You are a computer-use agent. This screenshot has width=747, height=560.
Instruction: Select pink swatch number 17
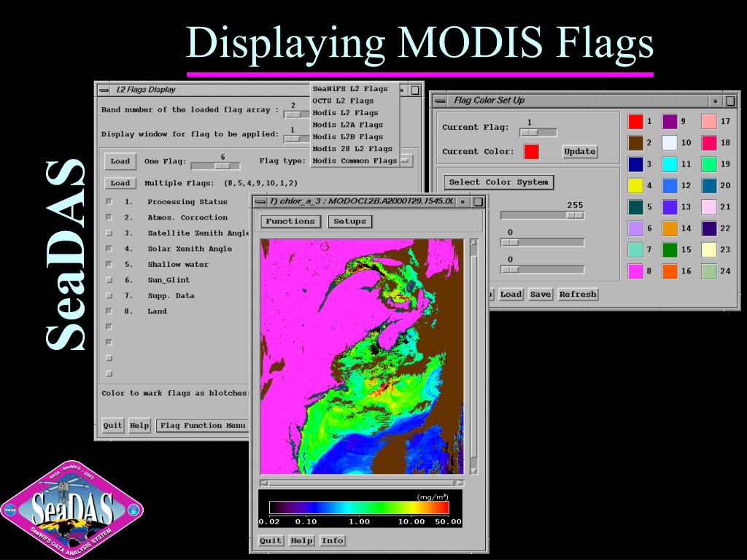(709, 122)
